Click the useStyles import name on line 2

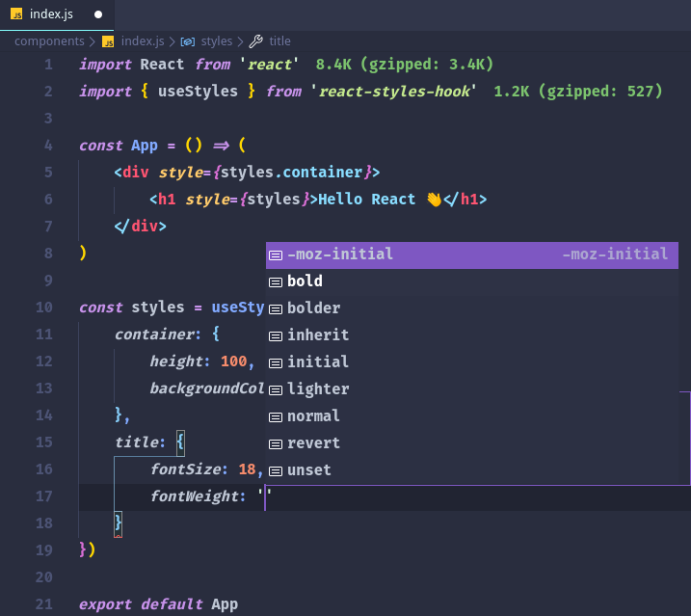(x=198, y=92)
